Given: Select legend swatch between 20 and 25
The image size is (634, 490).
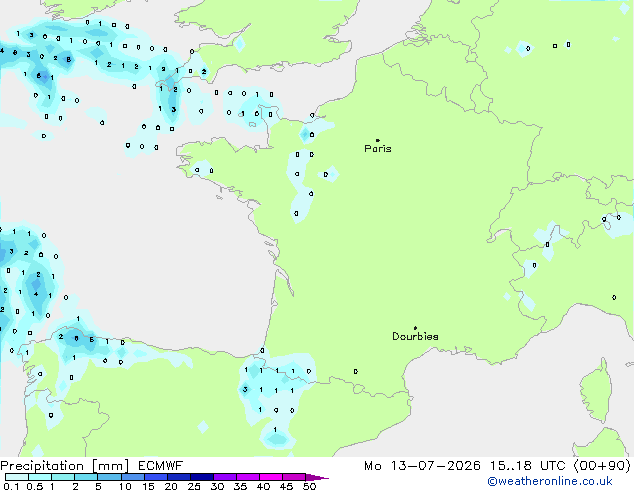Looking at the screenshot, I should tap(178, 477).
